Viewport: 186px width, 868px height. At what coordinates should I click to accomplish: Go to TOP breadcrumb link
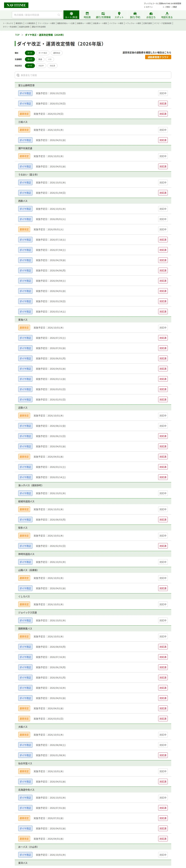tap(17, 35)
